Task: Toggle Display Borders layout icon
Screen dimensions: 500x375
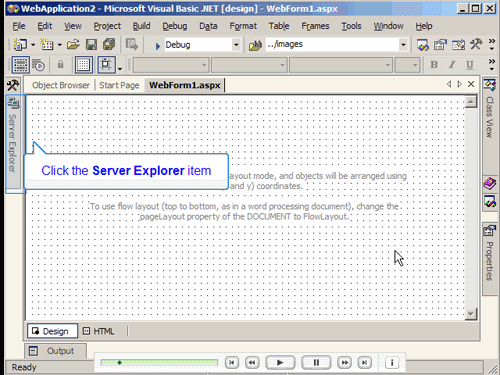Action: pyautogui.click(x=20, y=65)
